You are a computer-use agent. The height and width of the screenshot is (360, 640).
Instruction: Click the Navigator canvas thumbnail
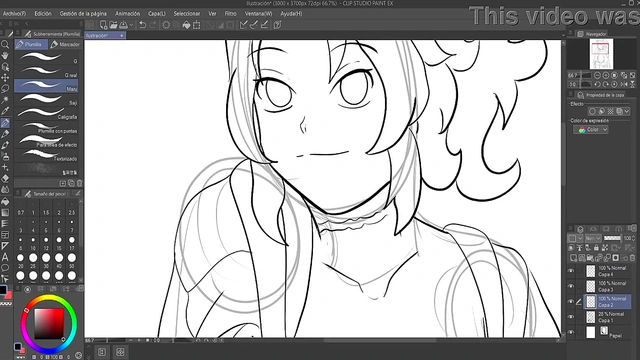point(601,54)
